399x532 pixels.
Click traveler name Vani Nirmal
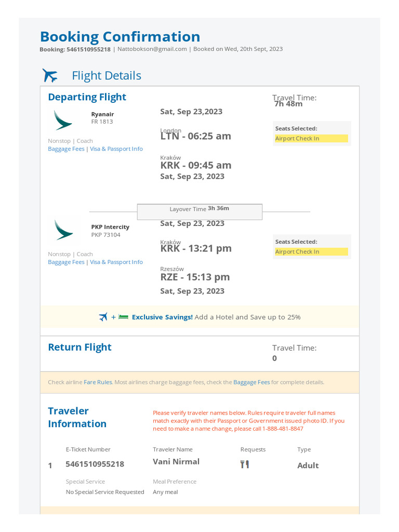tap(176, 461)
